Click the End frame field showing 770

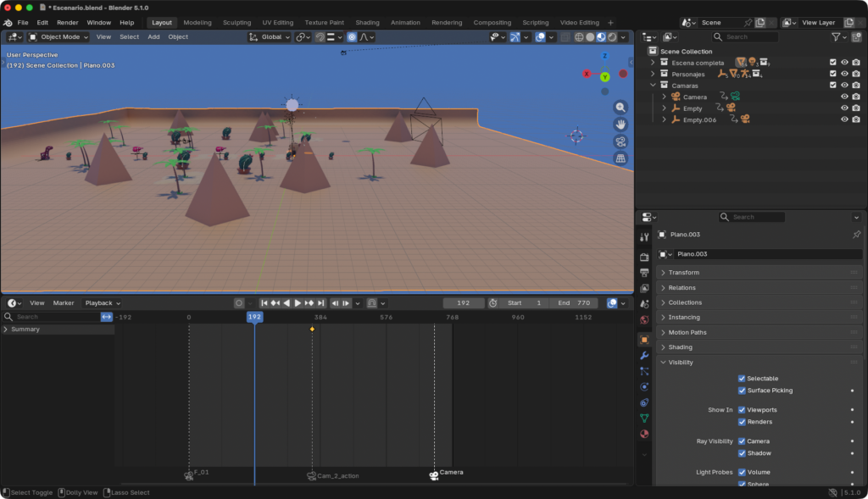point(573,303)
